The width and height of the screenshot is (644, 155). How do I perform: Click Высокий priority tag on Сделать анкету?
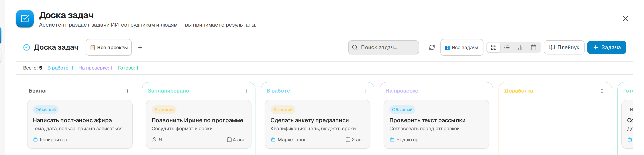[283, 110]
